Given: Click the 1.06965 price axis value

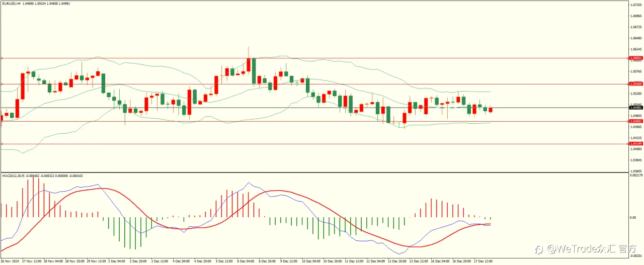Looking at the screenshot, I should pyautogui.click(x=636, y=16).
